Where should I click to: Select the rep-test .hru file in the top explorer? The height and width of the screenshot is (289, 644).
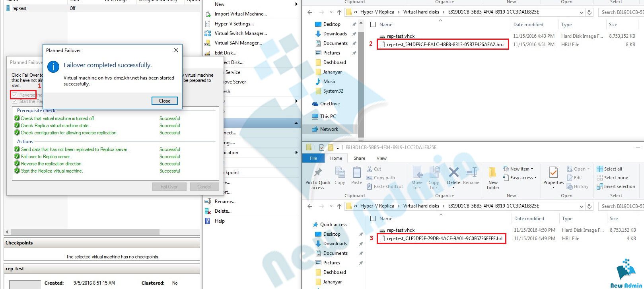[x=445, y=45]
